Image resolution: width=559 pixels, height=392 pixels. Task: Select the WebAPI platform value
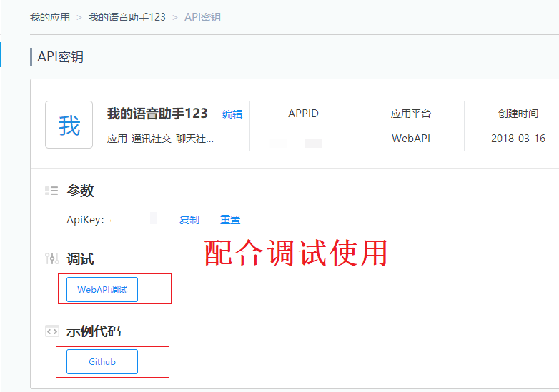411,138
